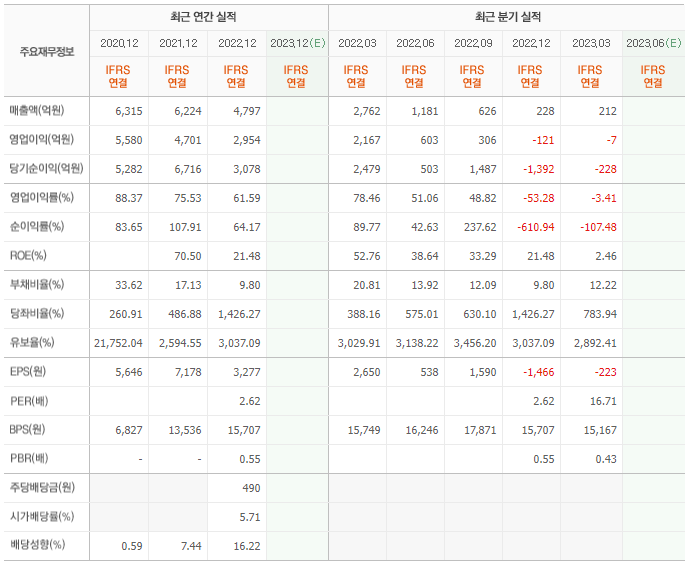
Task: Click the PER(배) row label
Action: click(x=29, y=401)
